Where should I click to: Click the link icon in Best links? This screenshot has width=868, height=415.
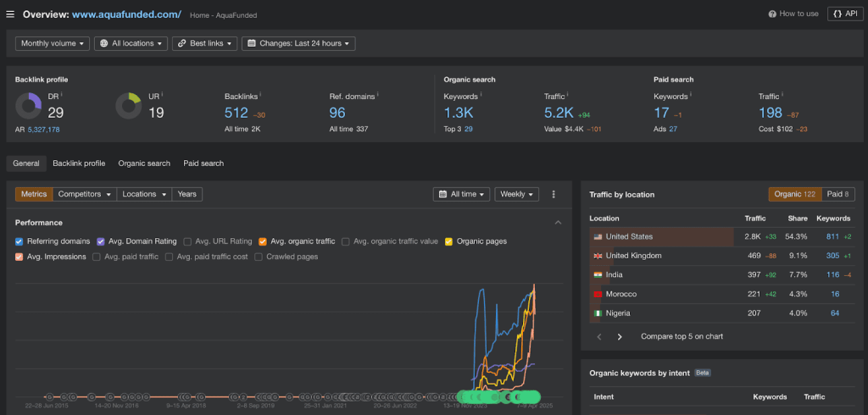(x=181, y=43)
